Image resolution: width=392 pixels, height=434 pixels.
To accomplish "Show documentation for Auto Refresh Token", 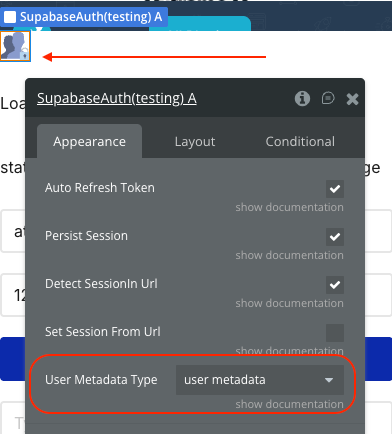I will [289, 207].
